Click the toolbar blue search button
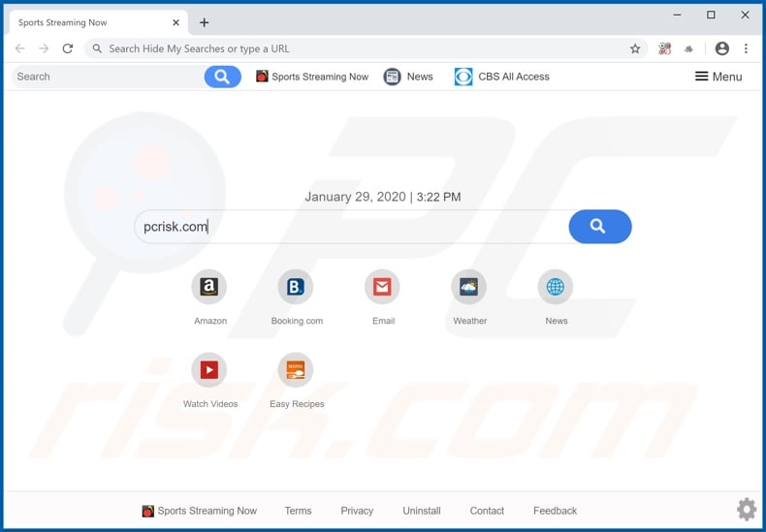The height and width of the screenshot is (532, 766). (x=223, y=77)
